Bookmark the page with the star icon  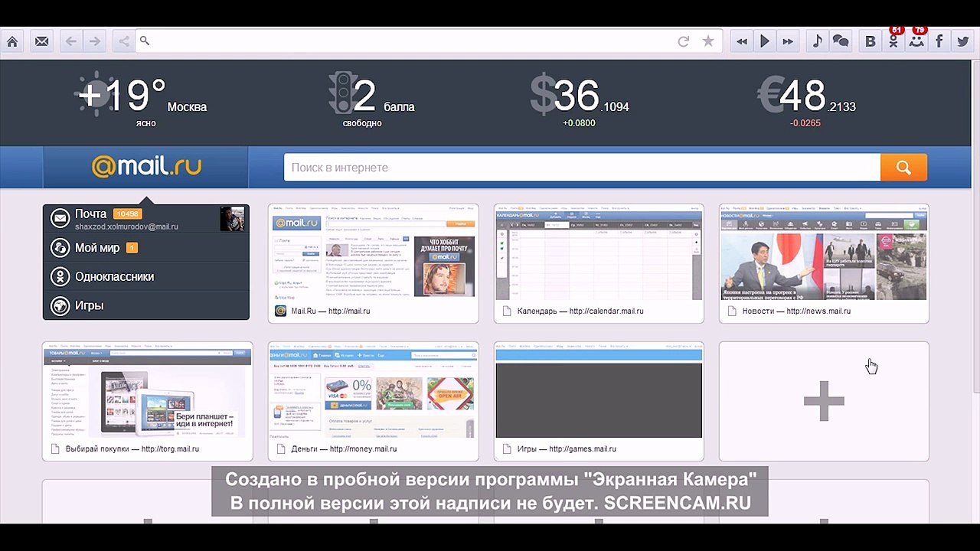click(708, 41)
